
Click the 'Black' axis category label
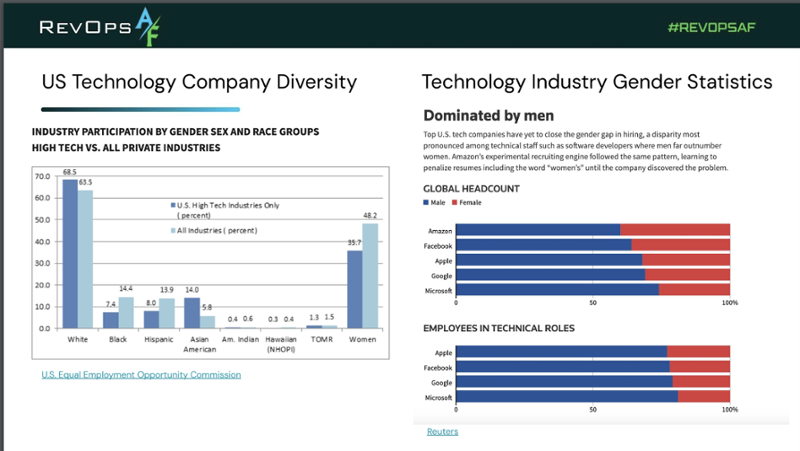click(118, 339)
